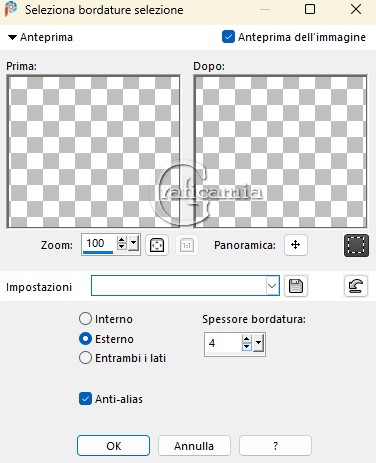Select the Interno radio option

tap(85, 319)
